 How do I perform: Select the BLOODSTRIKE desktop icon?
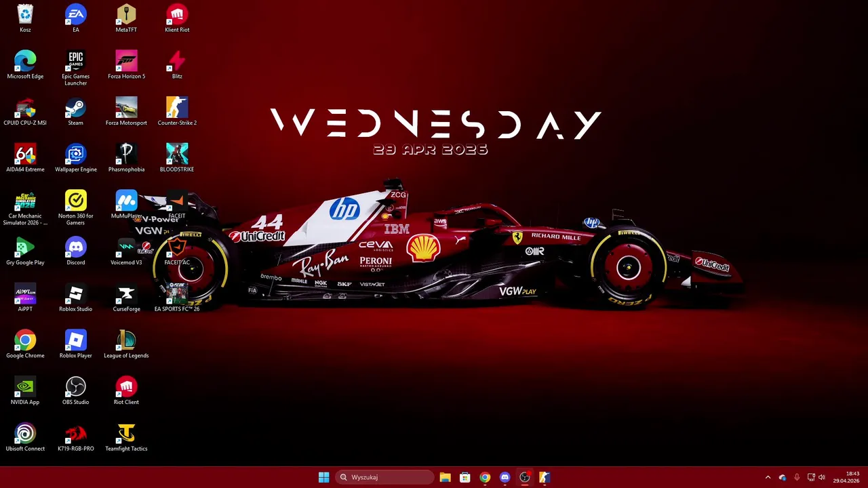tap(177, 158)
